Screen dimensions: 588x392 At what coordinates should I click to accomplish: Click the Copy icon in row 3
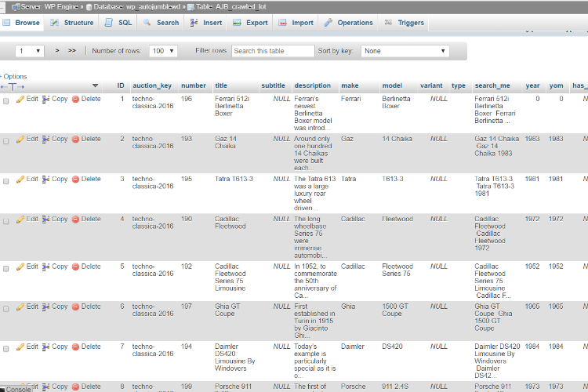45,180
